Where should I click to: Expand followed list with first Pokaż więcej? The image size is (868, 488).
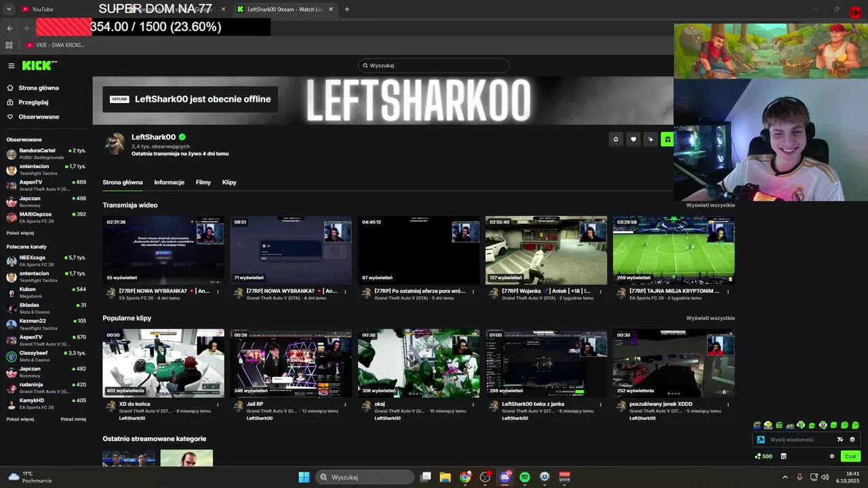pyautogui.click(x=20, y=232)
